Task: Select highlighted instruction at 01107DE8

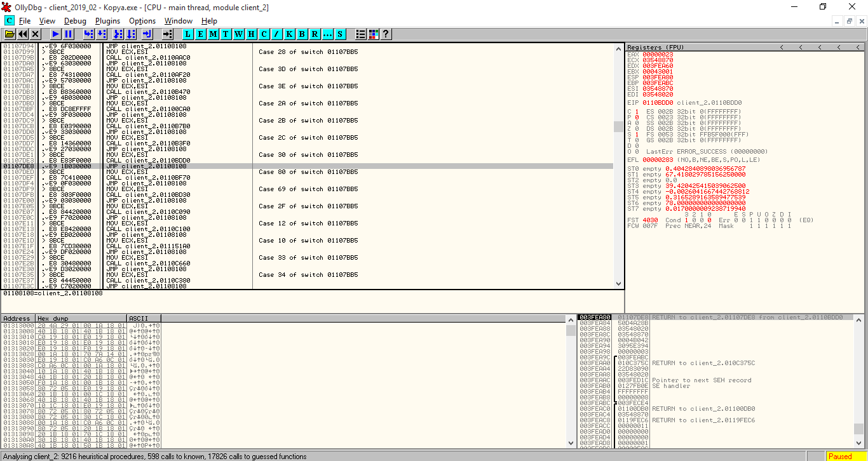Action: pyautogui.click(x=307, y=166)
